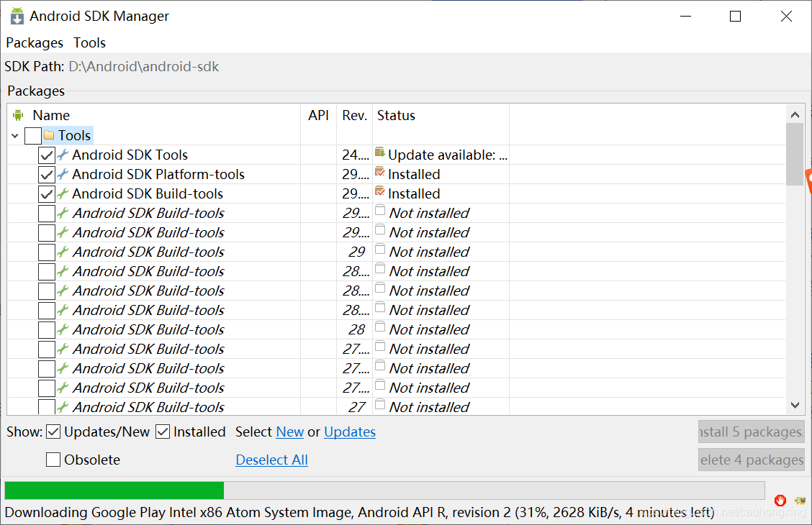
Task: Click the Installed status icon of the Build-tools row
Action: (x=379, y=192)
